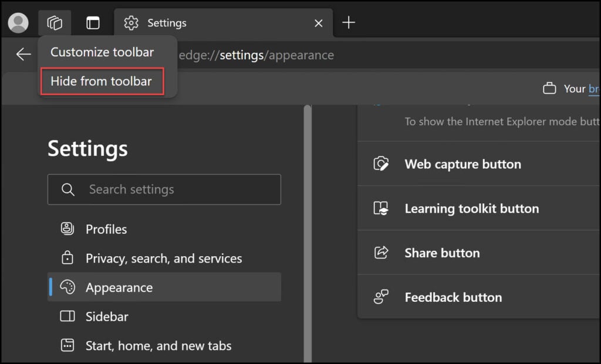Open Sidebar settings section
Image resolution: width=601 pixels, height=364 pixels.
(164, 317)
